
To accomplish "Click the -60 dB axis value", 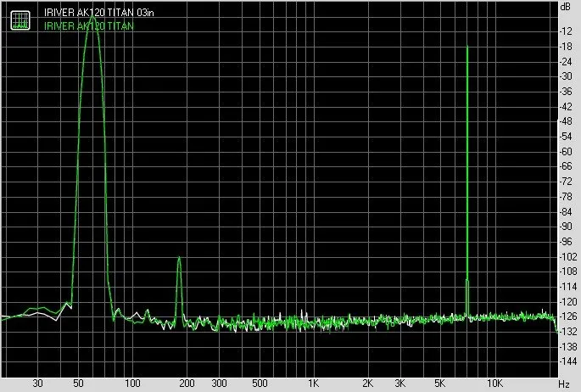I will (x=566, y=152).
